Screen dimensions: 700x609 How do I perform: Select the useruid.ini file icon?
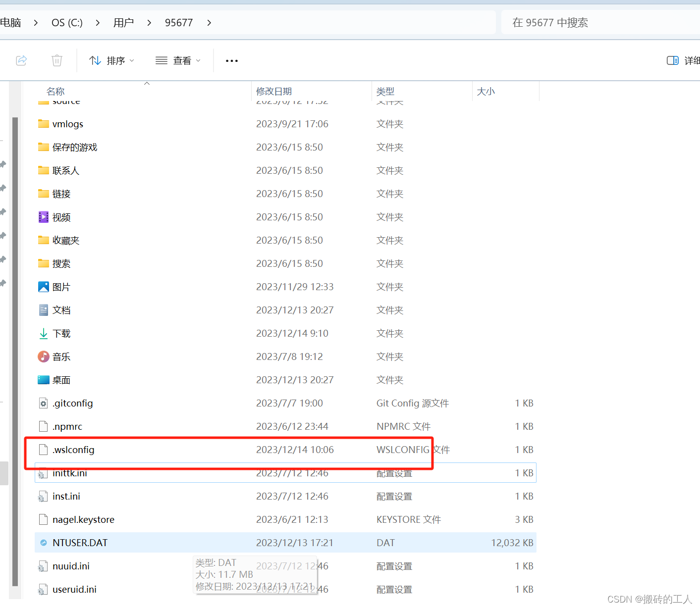click(44, 589)
